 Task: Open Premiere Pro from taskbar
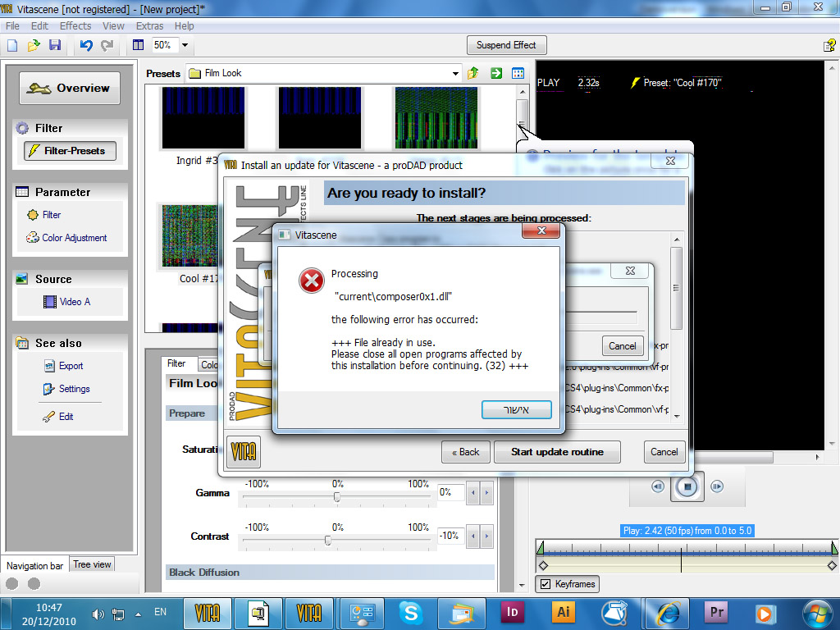[716, 612]
